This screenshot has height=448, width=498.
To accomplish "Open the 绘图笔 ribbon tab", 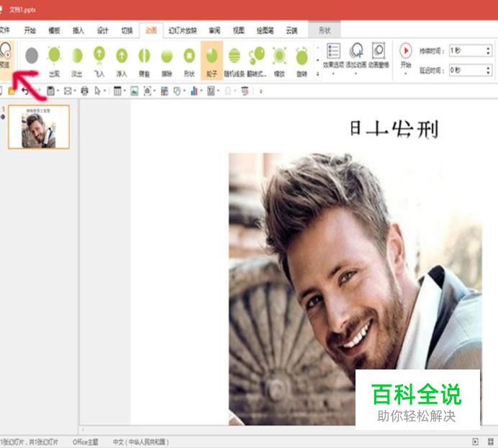I will (266, 30).
